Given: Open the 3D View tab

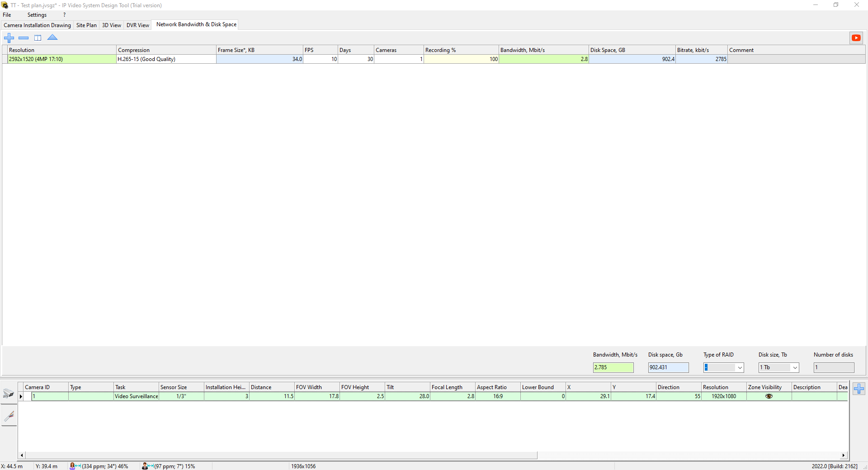Looking at the screenshot, I should [x=111, y=25].
